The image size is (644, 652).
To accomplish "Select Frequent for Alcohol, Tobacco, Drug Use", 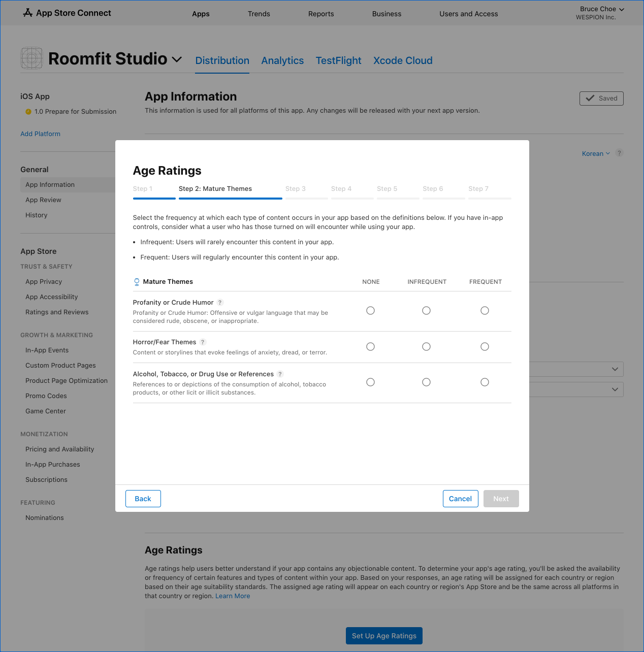I will pyautogui.click(x=485, y=382).
